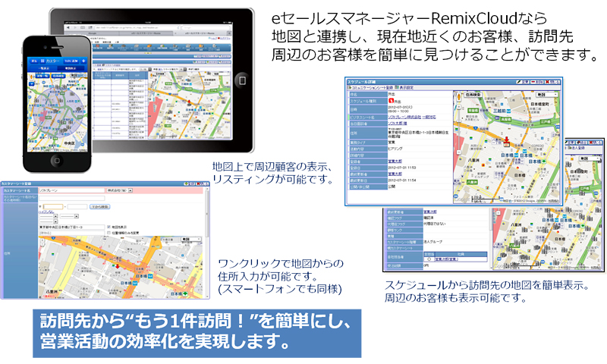Image resolution: width=607 pixels, height=364 pixels.
Task: Open the company type dropdown beside the name field
Action: click(120, 190)
